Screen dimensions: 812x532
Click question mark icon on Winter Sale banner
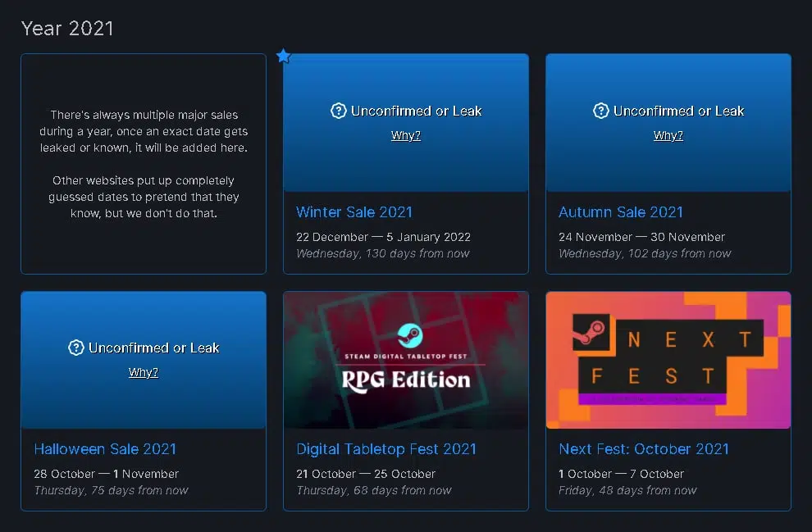point(338,111)
